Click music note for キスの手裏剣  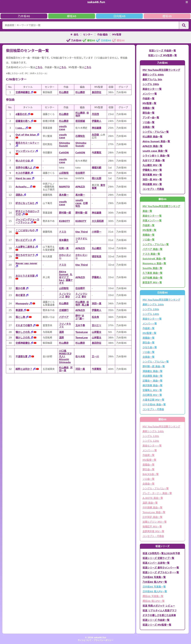[x=32, y=173]
